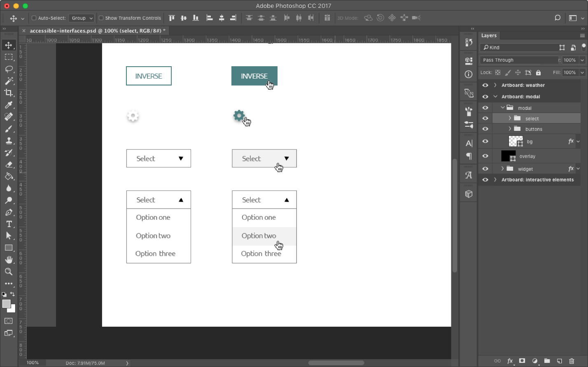Add a layer mask

click(522, 361)
